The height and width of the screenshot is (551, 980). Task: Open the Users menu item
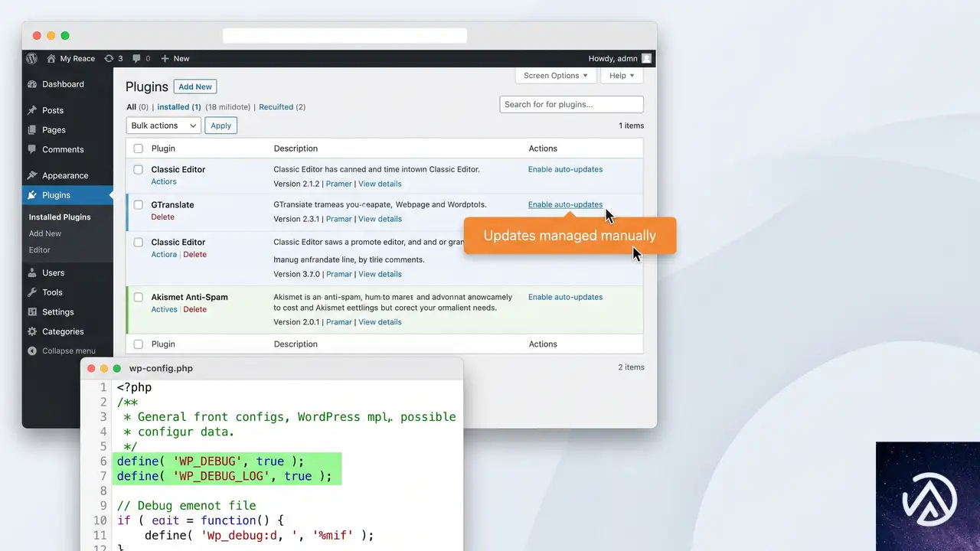coord(54,272)
